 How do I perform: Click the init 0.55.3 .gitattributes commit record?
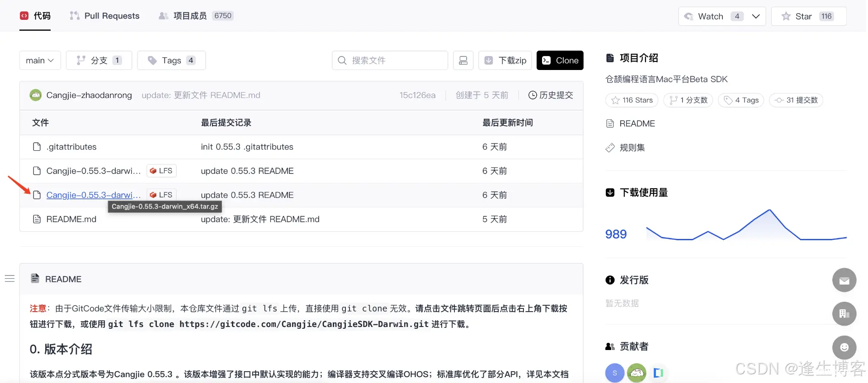[247, 147]
